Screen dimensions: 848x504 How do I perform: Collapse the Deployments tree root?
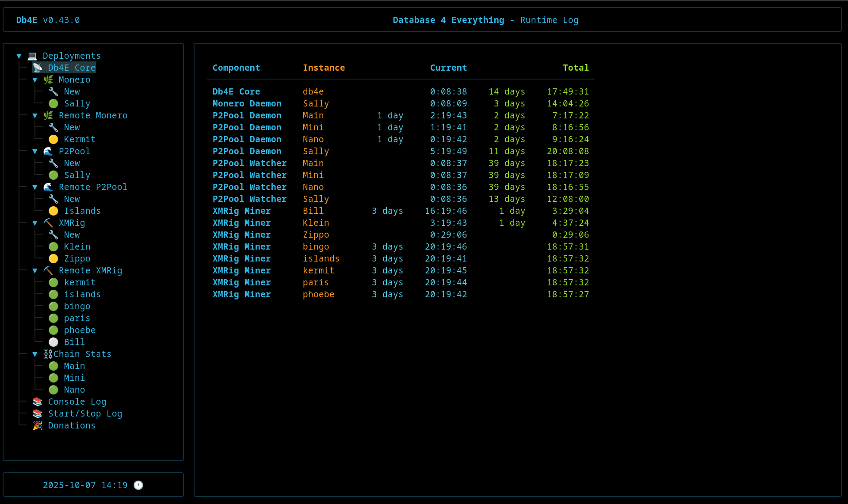[19, 56]
